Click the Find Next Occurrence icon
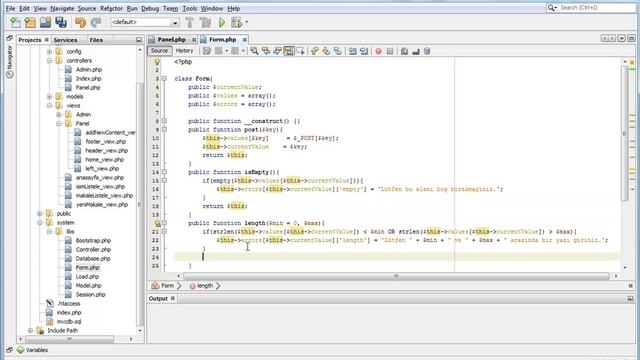The image size is (640, 360). (x=277, y=51)
